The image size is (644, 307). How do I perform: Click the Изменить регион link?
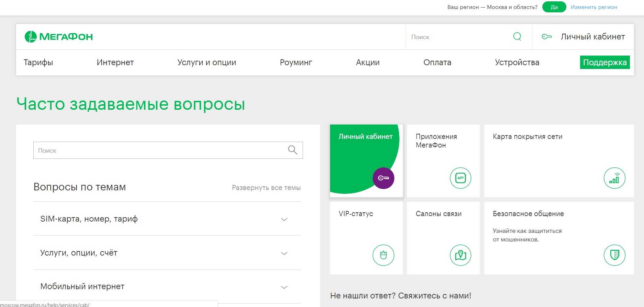pos(594,7)
